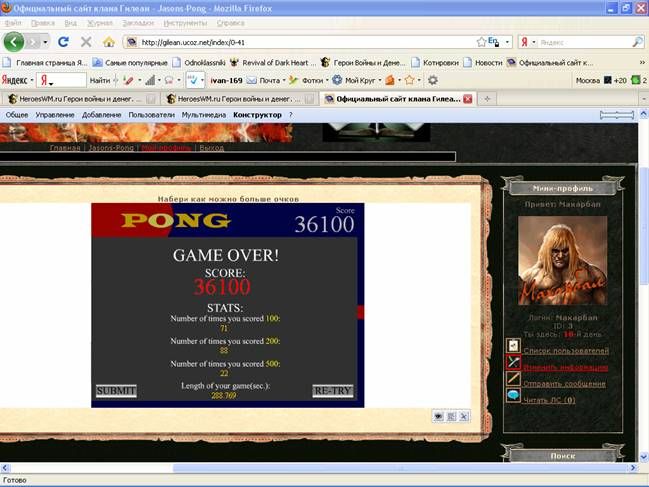
Task: Click the greyed Forward arrow button
Action: tap(33, 42)
